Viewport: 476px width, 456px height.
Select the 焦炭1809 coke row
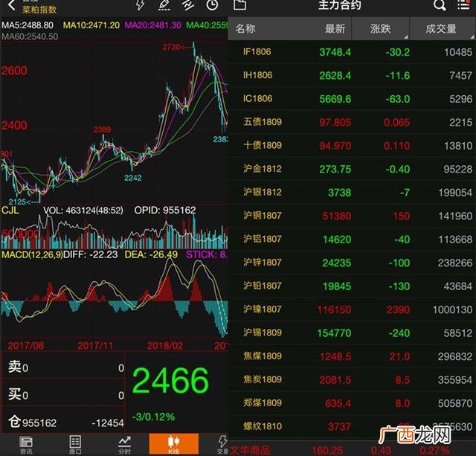point(352,379)
